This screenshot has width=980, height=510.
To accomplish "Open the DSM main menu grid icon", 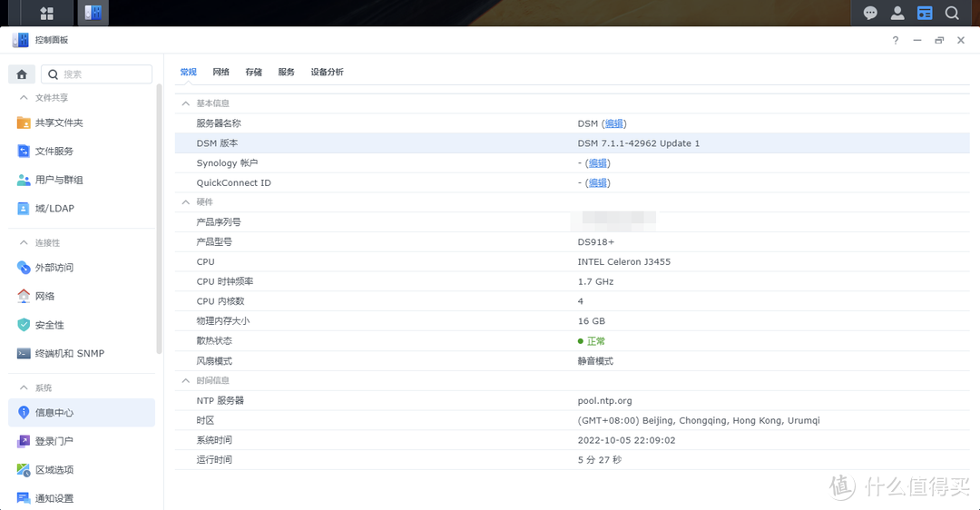I will pyautogui.click(x=47, y=13).
